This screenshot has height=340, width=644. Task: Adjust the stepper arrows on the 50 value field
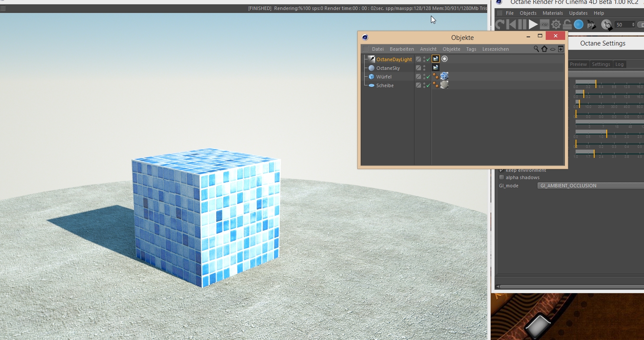click(x=634, y=25)
